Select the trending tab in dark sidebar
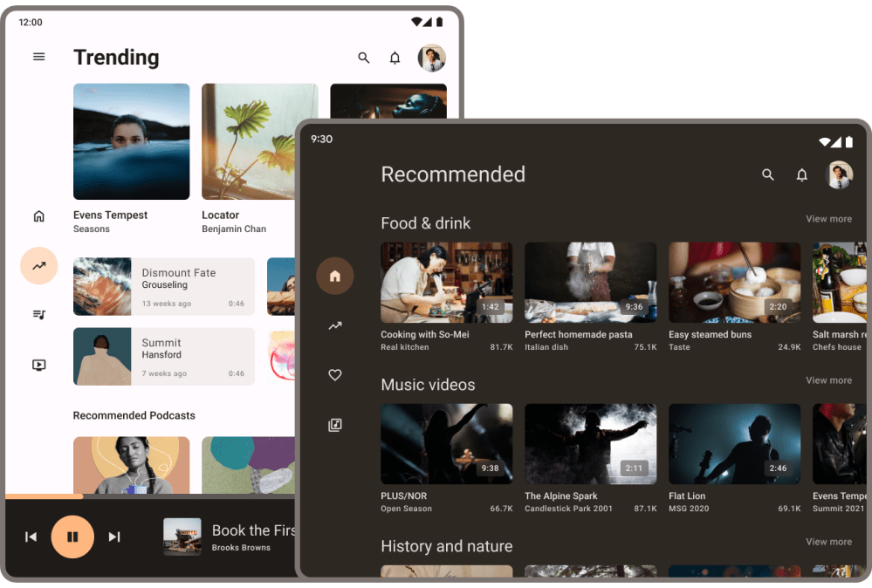Viewport: 872px width, 588px height. (x=334, y=325)
